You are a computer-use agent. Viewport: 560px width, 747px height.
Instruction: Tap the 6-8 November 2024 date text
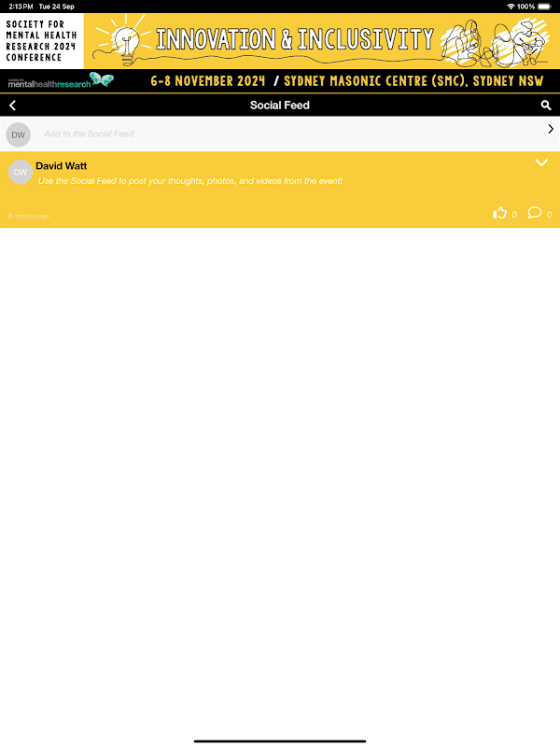coord(208,81)
